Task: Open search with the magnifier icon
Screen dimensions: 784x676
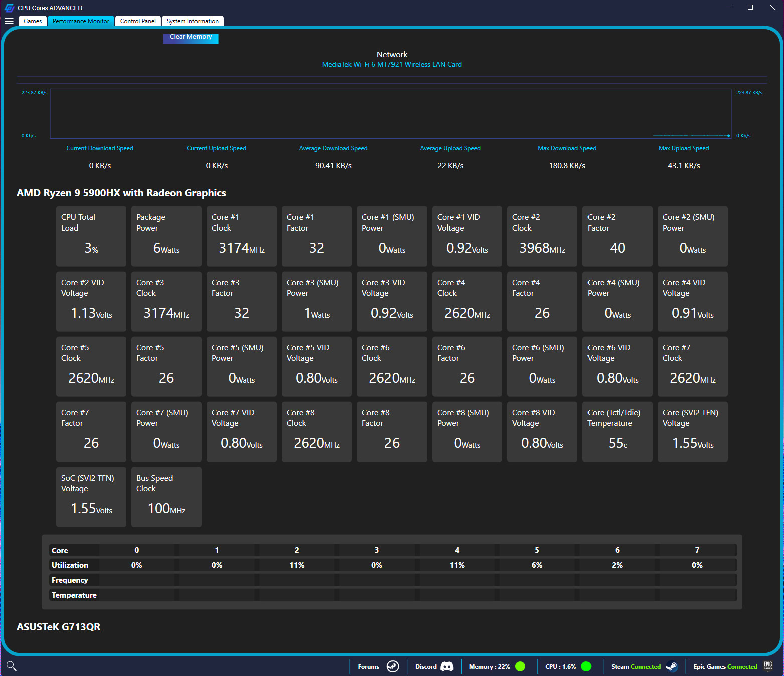Action: [11, 665]
